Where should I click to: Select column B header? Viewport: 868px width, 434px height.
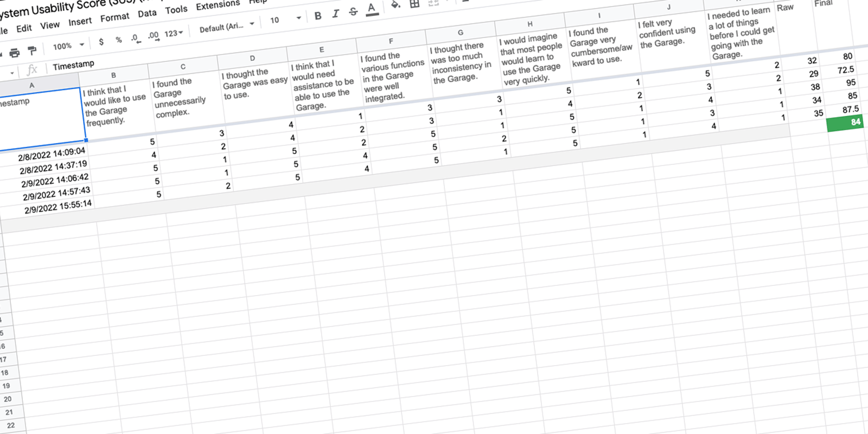pyautogui.click(x=113, y=75)
